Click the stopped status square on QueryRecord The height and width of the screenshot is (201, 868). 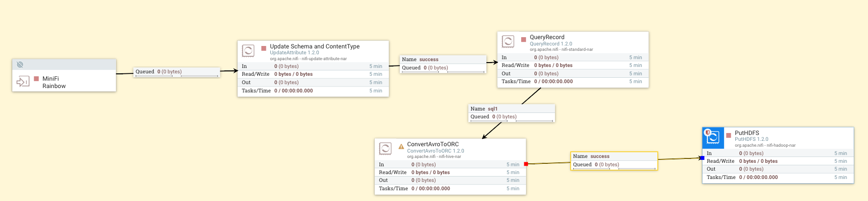(x=524, y=39)
